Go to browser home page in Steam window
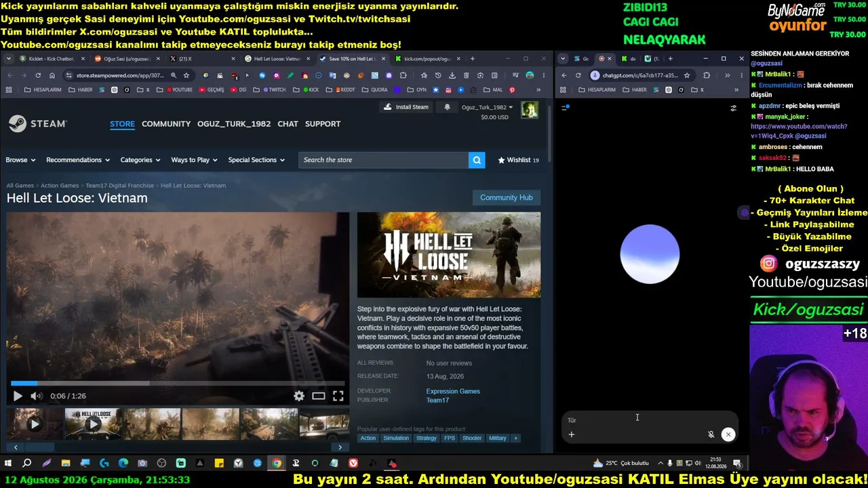Viewport: 868px width, 488px height. tap(52, 75)
